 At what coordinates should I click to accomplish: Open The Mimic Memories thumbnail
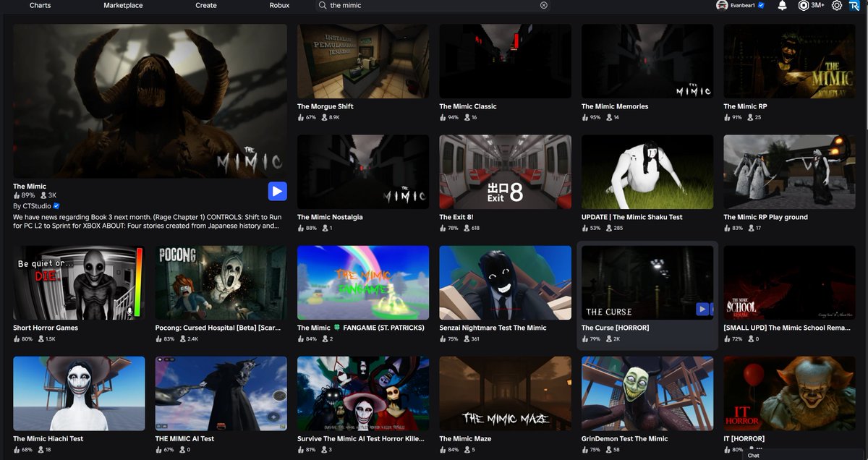[x=647, y=61]
